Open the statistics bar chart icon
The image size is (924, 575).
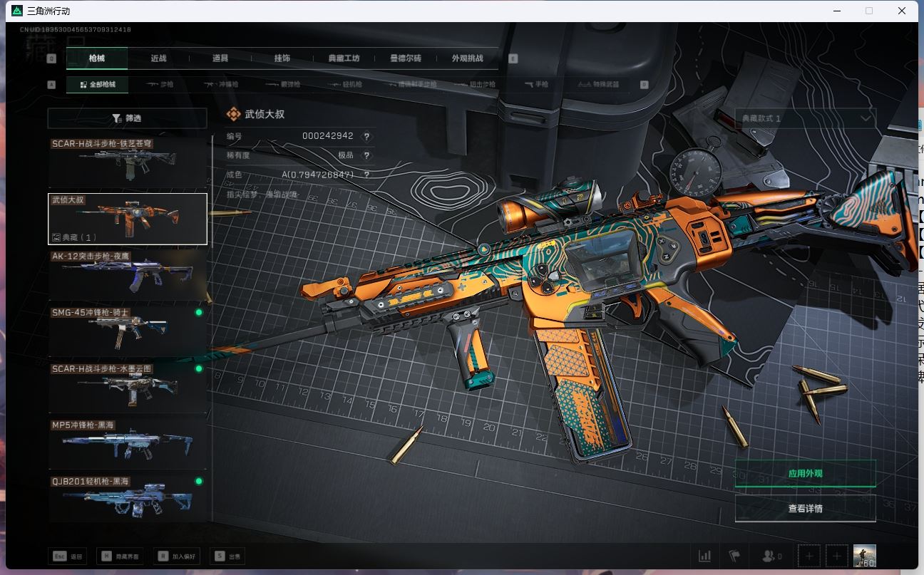(x=704, y=556)
